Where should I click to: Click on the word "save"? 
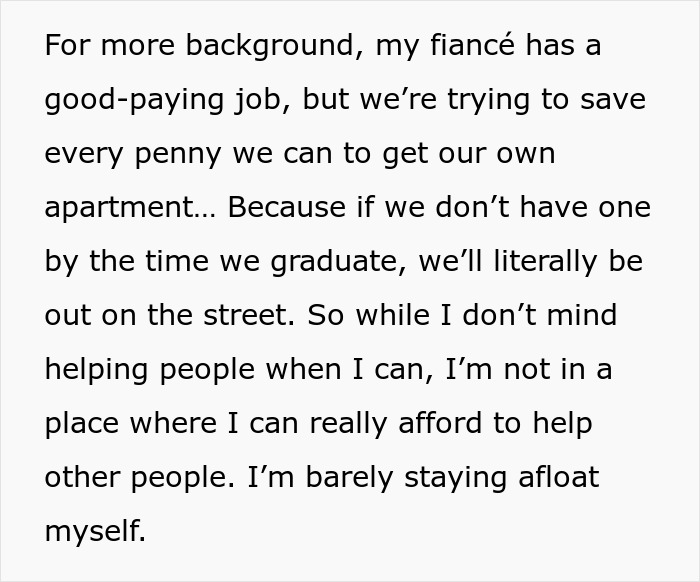[x=609, y=101]
